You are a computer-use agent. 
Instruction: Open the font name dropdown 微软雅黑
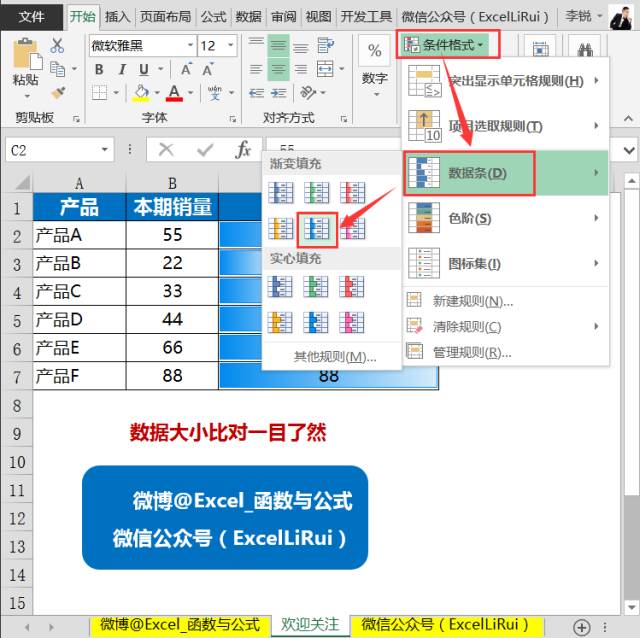191,45
